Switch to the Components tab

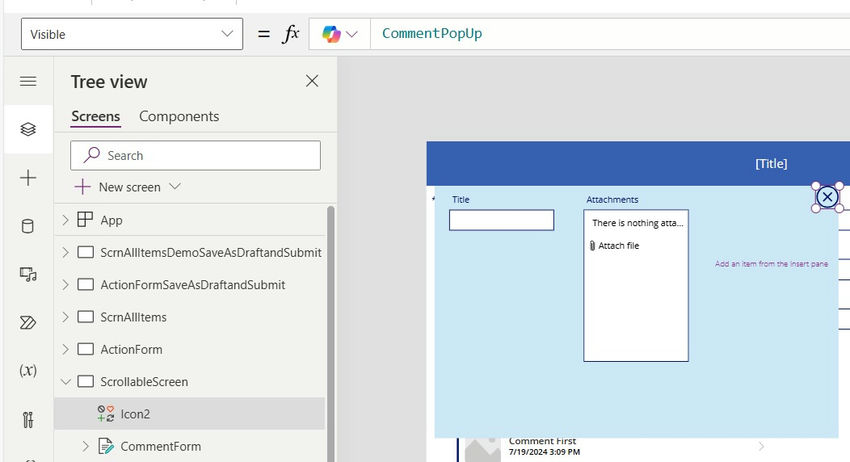(179, 117)
